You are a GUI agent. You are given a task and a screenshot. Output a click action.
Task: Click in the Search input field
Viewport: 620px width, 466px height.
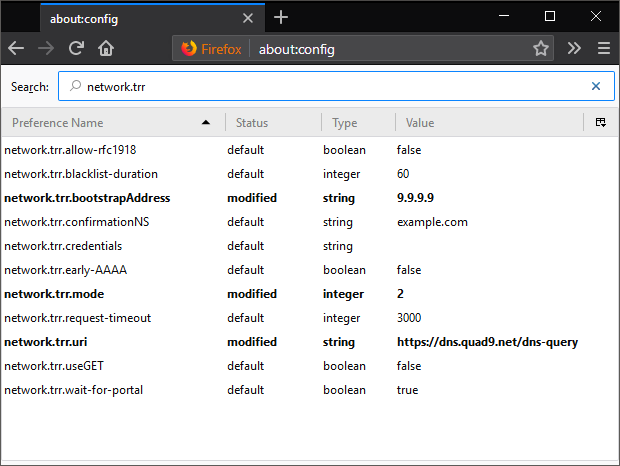[330, 87]
